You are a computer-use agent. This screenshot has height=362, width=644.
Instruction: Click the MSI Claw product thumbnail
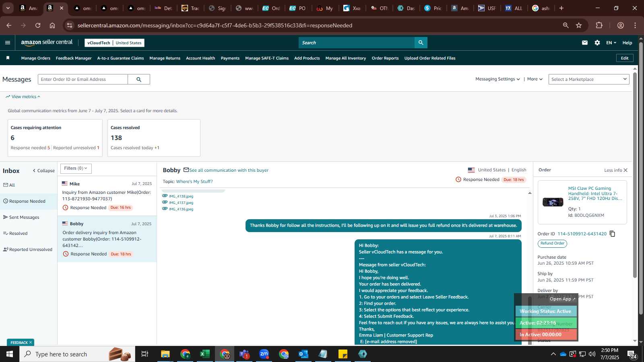553,202
